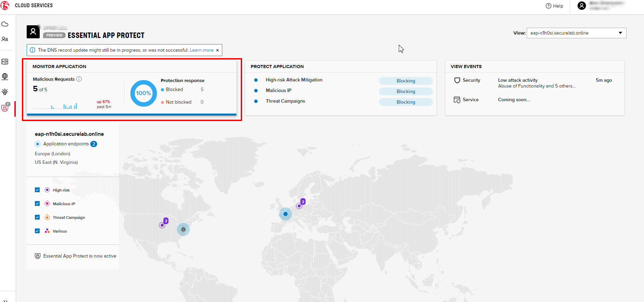Open the users icon in left sidebar
644x302 pixels.
coord(5,39)
